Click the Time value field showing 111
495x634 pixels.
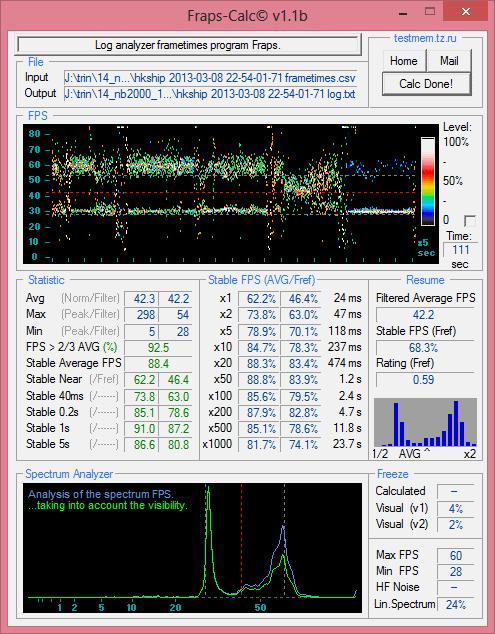coord(461,249)
